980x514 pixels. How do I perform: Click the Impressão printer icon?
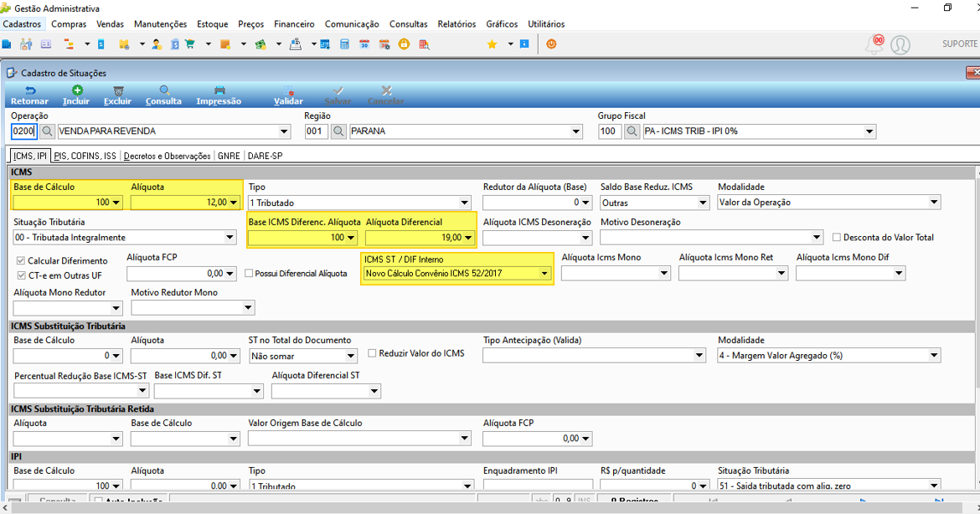(219, 90)
